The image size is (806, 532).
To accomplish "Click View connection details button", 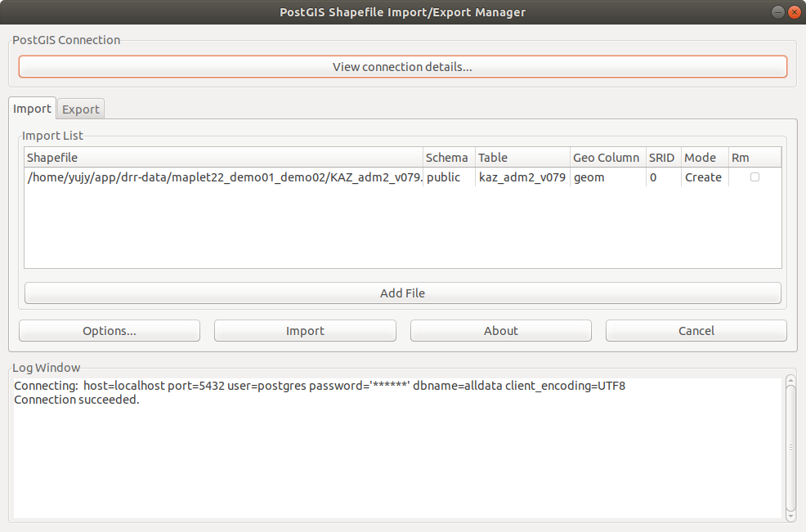I will coord(402,67).
